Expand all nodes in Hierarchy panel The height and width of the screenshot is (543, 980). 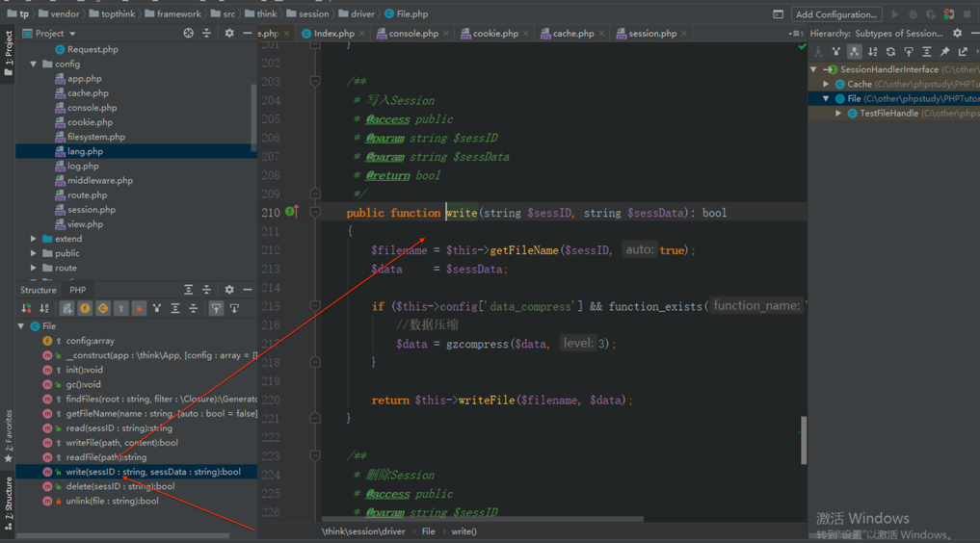927,52
